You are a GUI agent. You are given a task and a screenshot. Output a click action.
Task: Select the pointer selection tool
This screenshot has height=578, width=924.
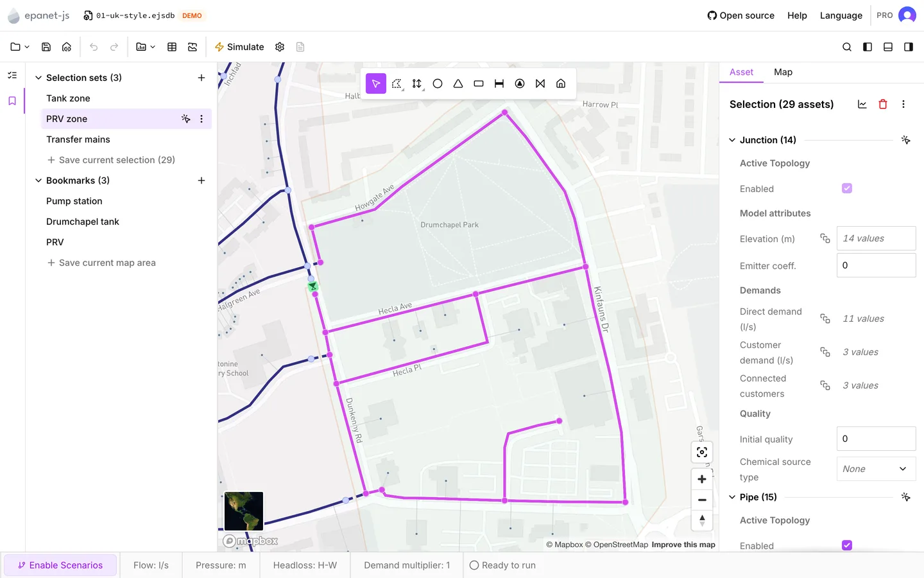pos(376,83)
